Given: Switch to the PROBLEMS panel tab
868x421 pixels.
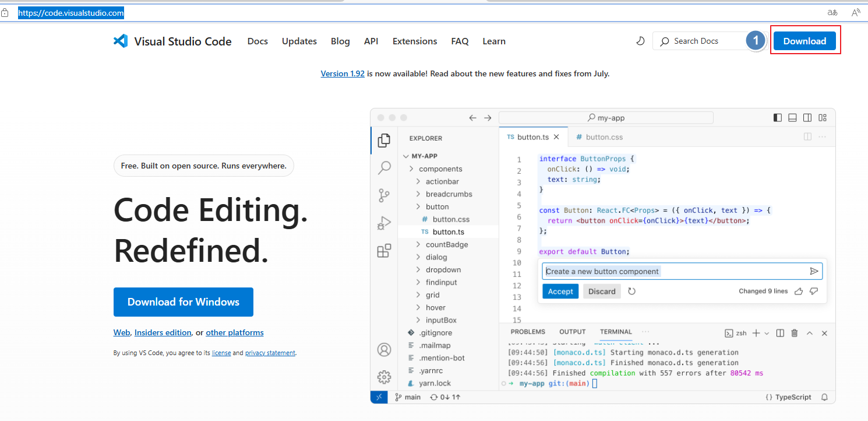Looking at the screenshot, I should tap(528, 332).
